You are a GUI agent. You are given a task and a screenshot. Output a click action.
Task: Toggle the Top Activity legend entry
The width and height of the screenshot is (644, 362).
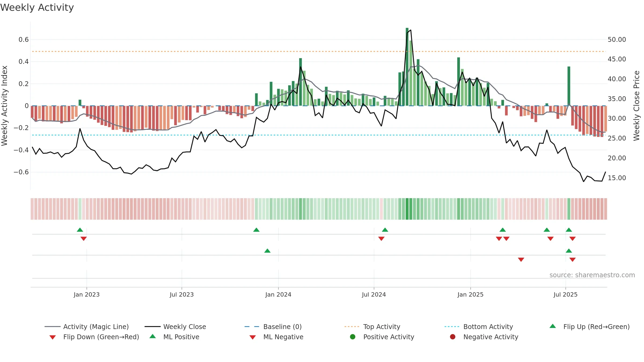click(x=372, y=327)
